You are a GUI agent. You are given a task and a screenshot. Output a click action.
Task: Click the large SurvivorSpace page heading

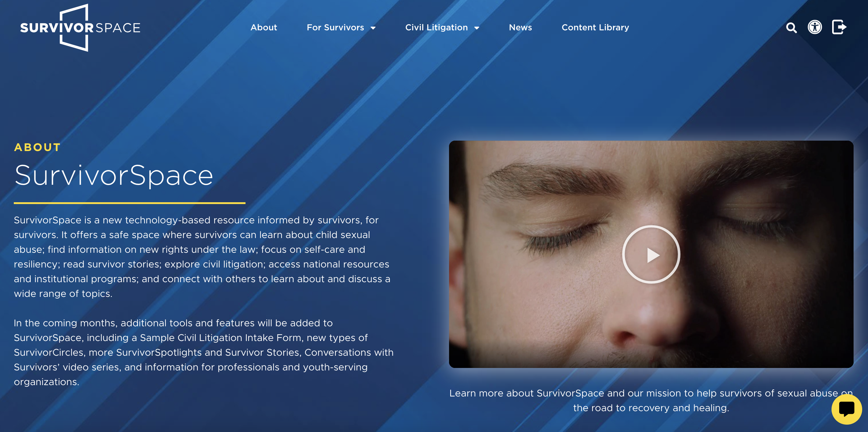click(x=114, y=176)
